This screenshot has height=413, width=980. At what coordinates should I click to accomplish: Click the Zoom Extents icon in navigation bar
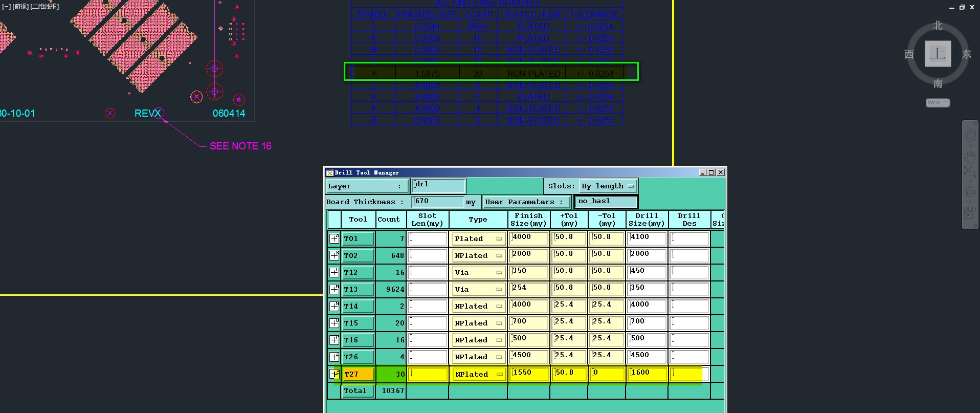click(970, 171)
